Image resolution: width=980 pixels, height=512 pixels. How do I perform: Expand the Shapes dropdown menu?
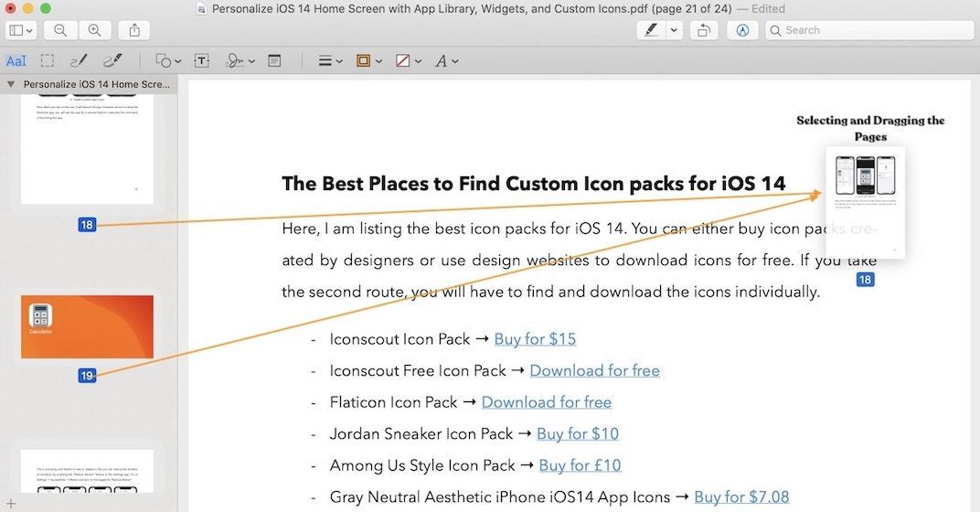click(167, 61)
